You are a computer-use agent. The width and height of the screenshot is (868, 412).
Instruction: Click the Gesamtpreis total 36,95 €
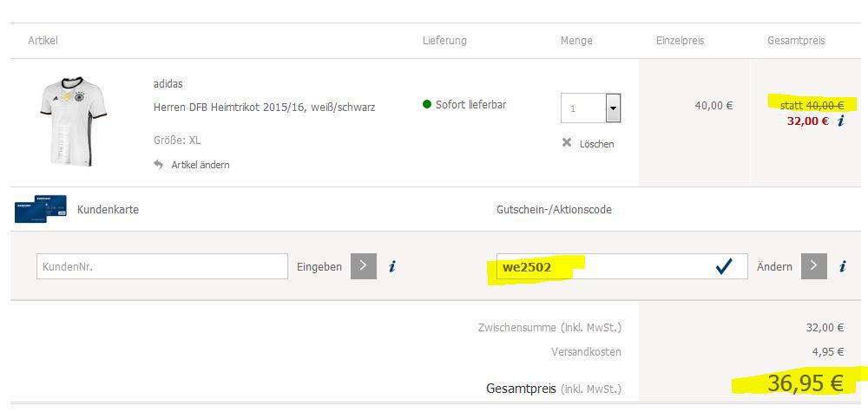click(x=806, y=383)
